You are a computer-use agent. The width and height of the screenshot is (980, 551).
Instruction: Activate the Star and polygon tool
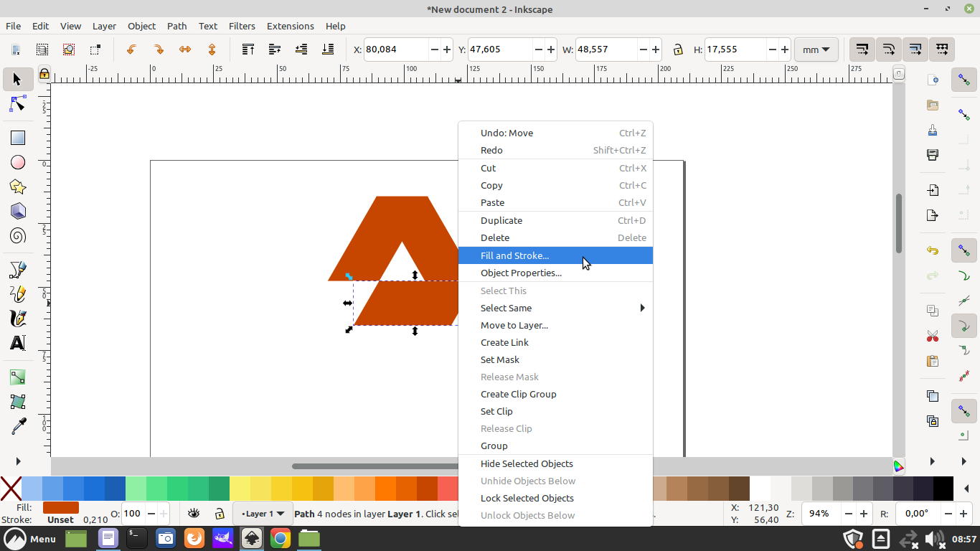click(x=18, y=187)
